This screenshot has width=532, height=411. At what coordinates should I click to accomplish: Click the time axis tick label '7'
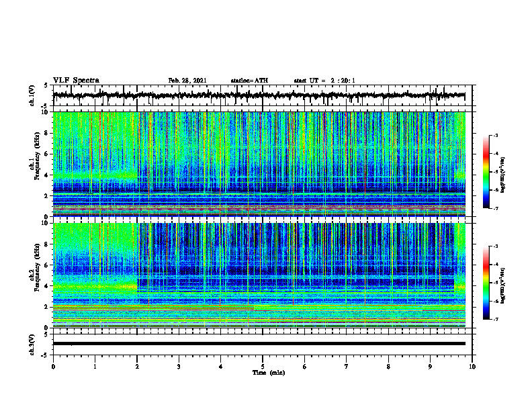(x=347, y=367)
